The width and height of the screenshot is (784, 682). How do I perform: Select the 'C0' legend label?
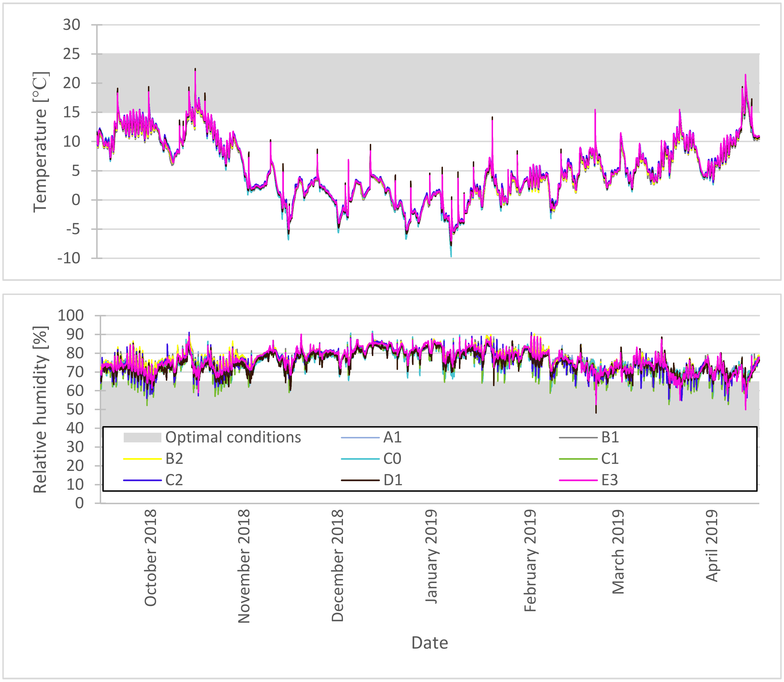(392, 459)
